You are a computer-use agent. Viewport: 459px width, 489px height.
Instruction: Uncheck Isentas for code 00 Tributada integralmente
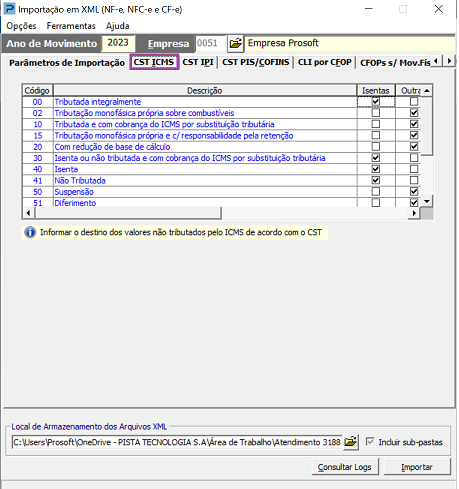[x=376, y=101]
